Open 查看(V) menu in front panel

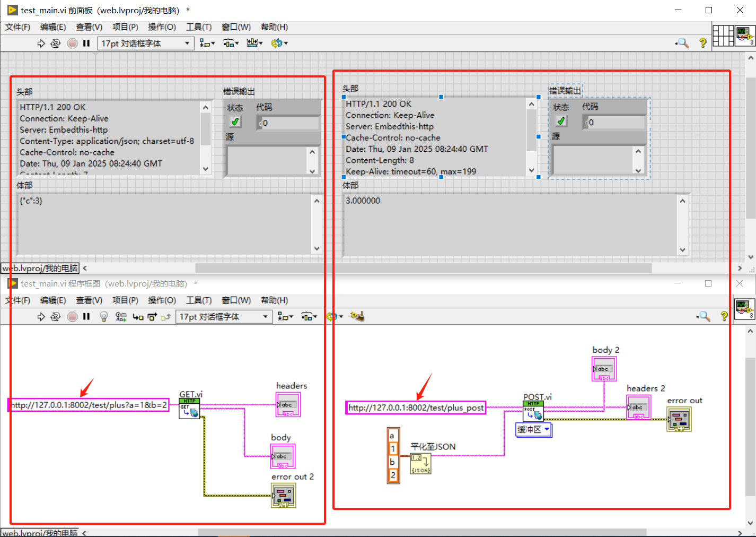(89, 27)
